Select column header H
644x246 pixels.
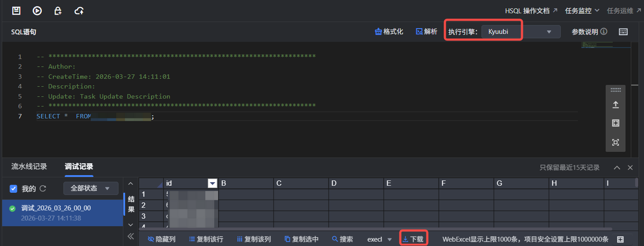(x=576, y=183)
